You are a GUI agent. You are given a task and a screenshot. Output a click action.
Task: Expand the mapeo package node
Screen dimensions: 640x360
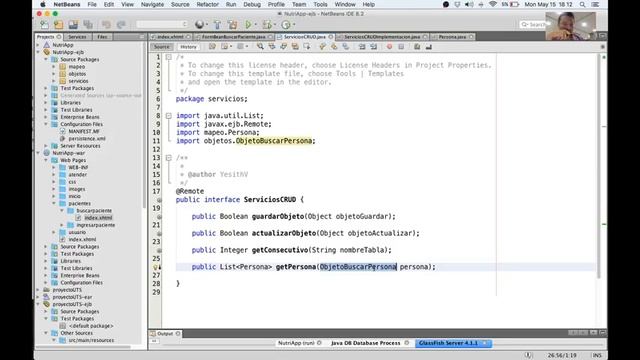click(x=54, y=67)
